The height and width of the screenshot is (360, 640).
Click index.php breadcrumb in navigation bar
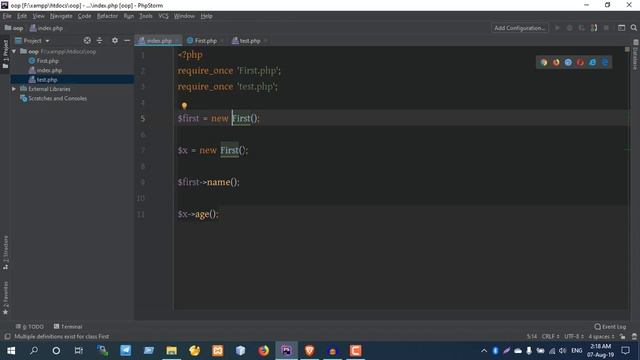pyautogui.click(x=46, y=28)
